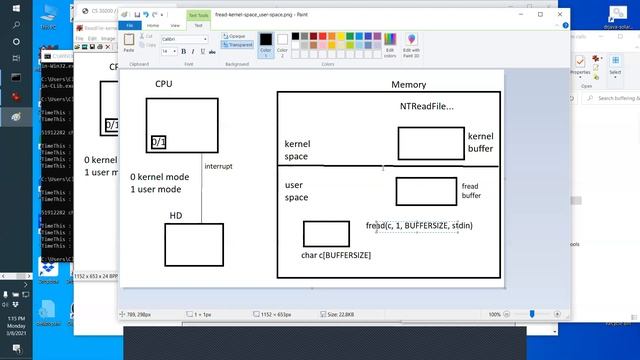
Task: Open the Dropbox desktop icon
Action: 48,271
